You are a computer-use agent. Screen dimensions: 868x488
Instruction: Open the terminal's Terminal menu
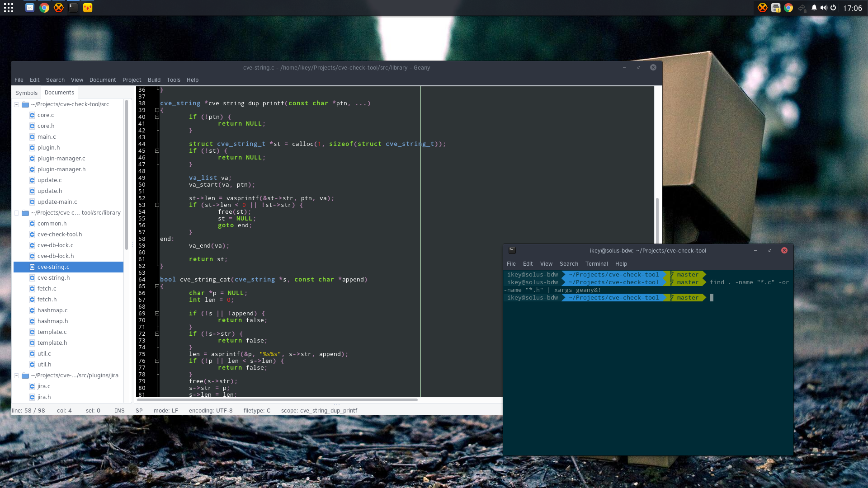pyautogui.click(x=596, y=264)
